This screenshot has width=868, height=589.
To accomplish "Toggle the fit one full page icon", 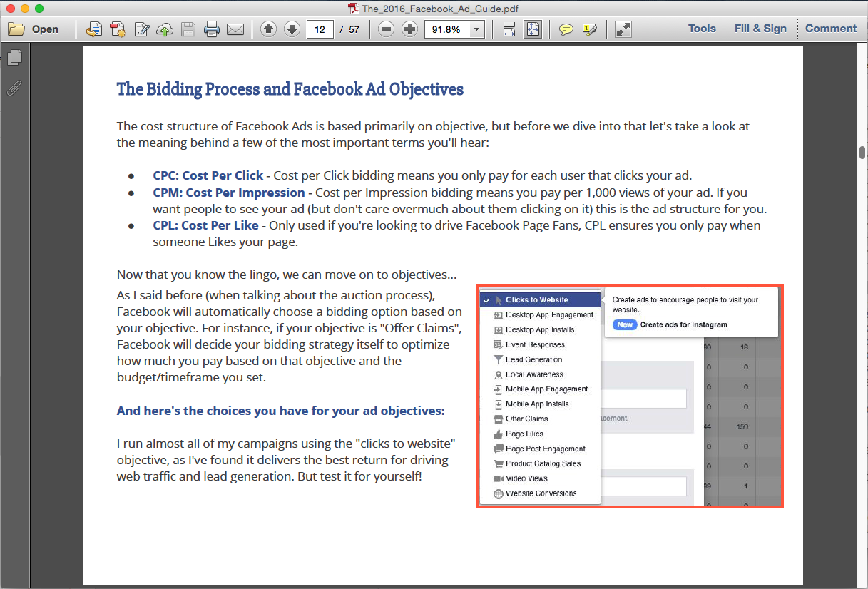I will [532, 29].
